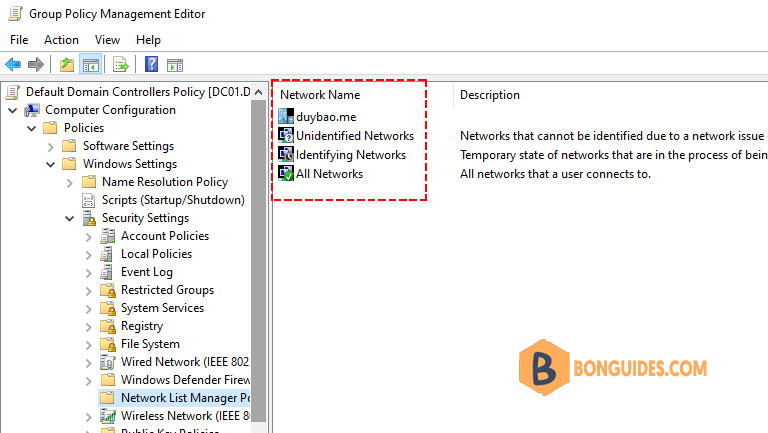Toggle Show/Hide Console Tree icon
Image resolution: width=768 pixels, height=433 pixels.
click(91, 65)
